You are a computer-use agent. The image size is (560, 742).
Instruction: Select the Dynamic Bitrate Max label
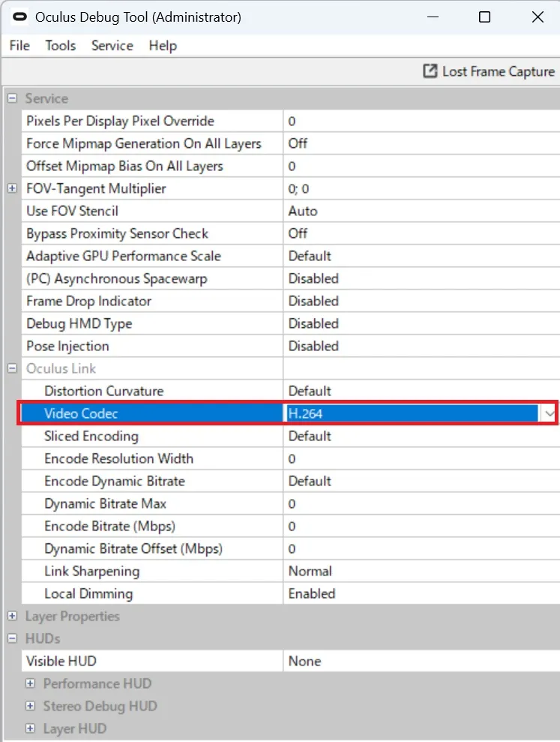(105, 503)
